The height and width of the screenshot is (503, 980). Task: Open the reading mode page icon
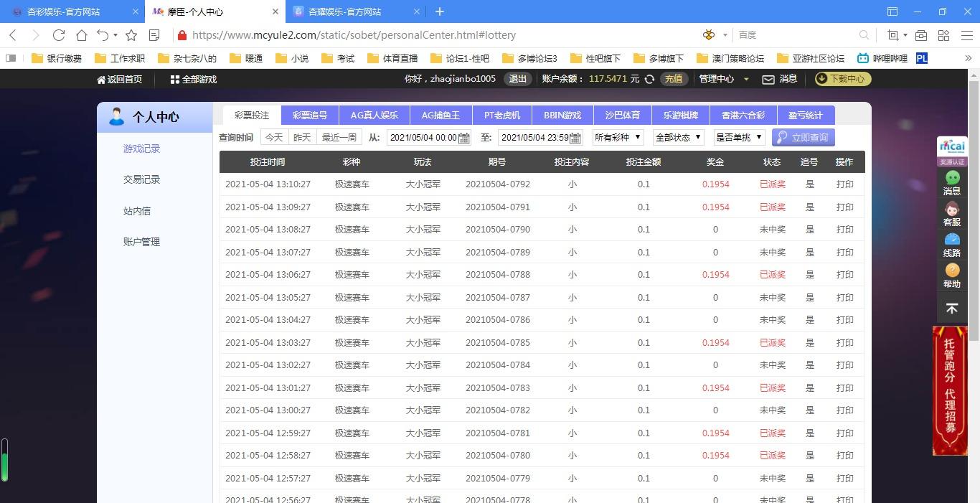[x=154, y=35]
